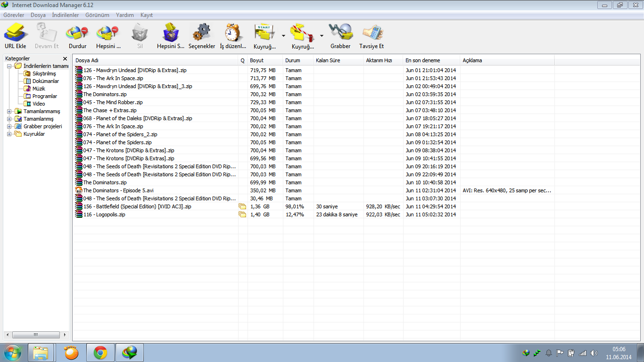
Task: Select row '126 - Mawdryn Undead [DVDRip & Extras]_3.zip'
Action: (314, 86)
